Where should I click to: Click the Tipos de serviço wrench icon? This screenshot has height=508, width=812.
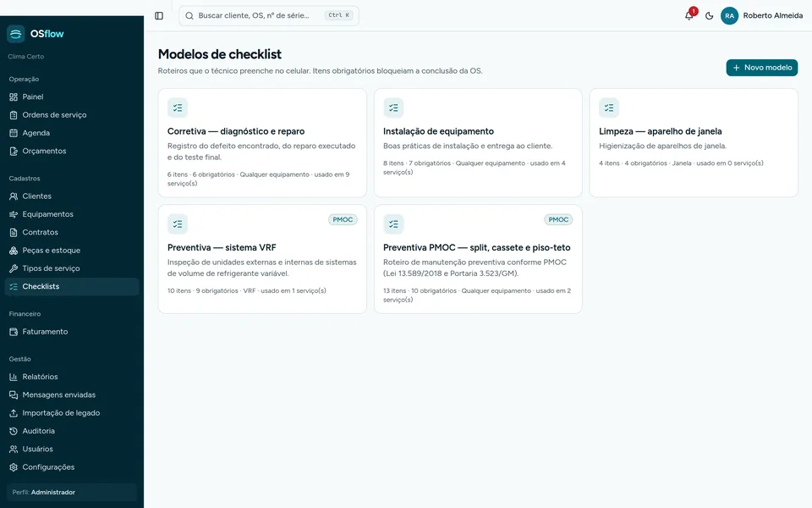click(14, 268)
